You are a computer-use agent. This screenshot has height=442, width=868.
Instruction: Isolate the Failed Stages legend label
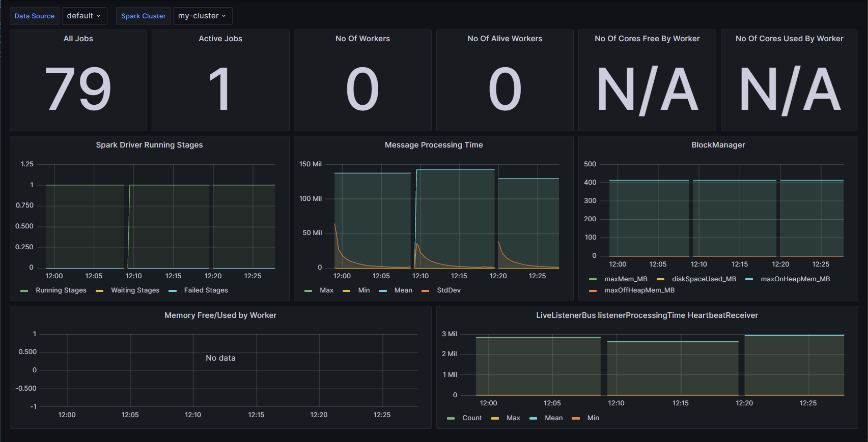[206, 290]
